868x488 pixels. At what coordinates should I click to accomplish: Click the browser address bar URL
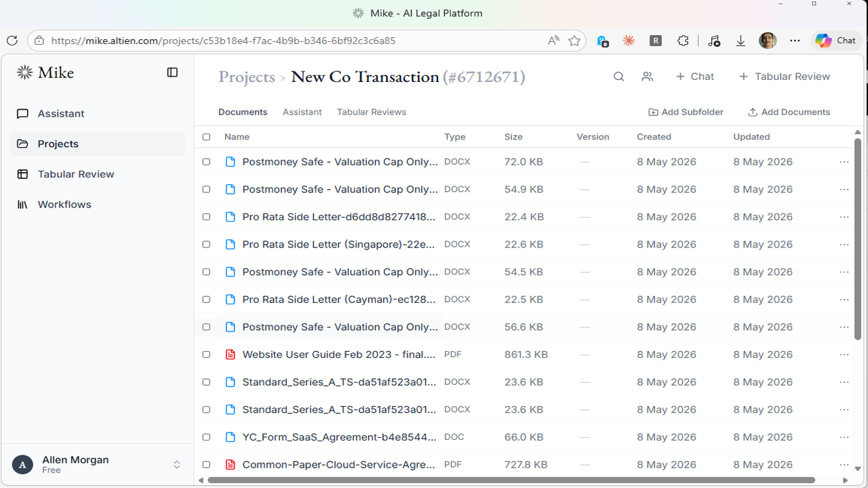pyautogui.click(x=224, y=41)
